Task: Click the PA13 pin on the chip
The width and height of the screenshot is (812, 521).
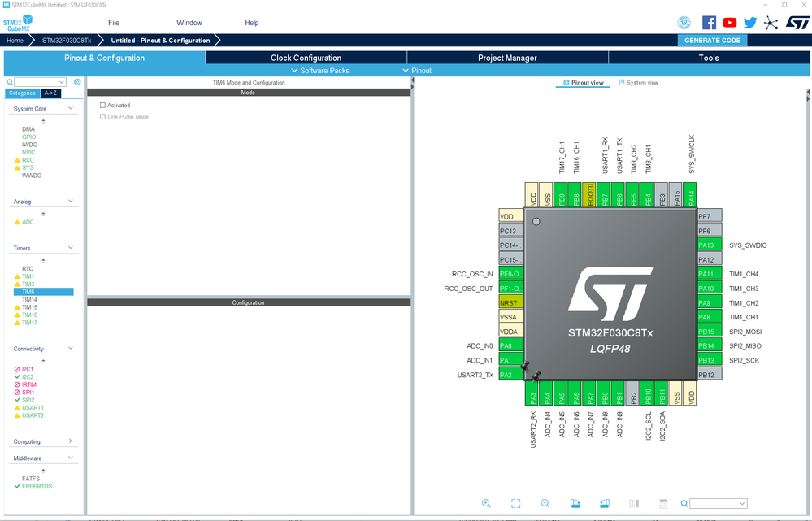Action: click(x=710, y=245)
